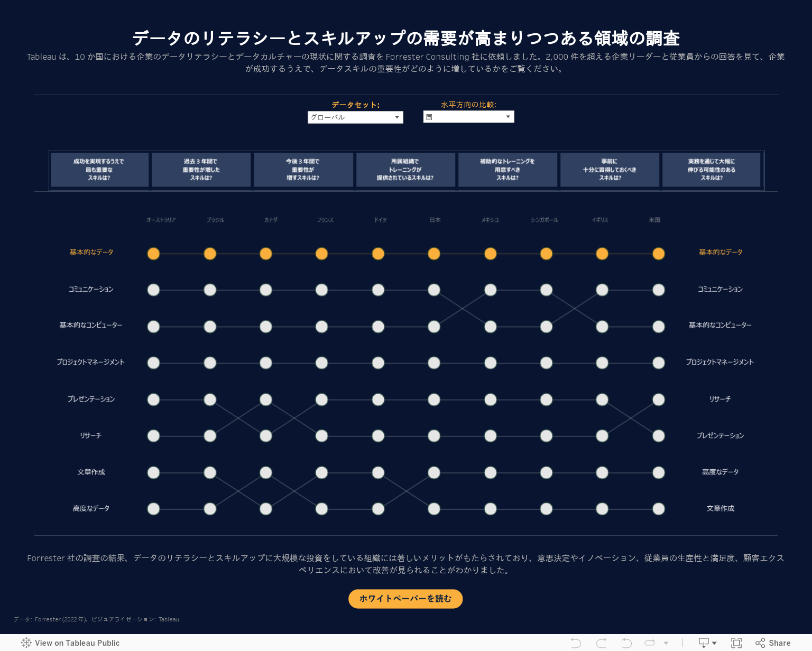Click the orange 基本的なデータ dot for オーストラリア
812x651 pixels.
(x=153, y=254)
